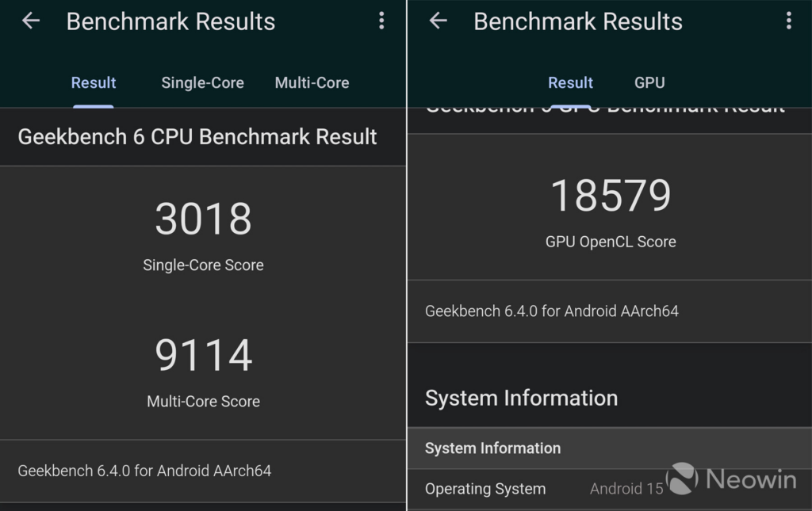Image resolution: width=812 pixels, height=511 pixels.
Task: Click Benchmark Results title on GPU screen
Action: coord(578,21)
